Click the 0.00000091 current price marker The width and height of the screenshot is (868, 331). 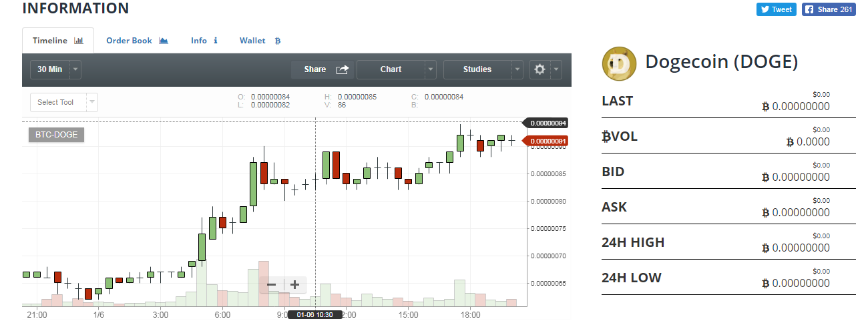[546, 141]
